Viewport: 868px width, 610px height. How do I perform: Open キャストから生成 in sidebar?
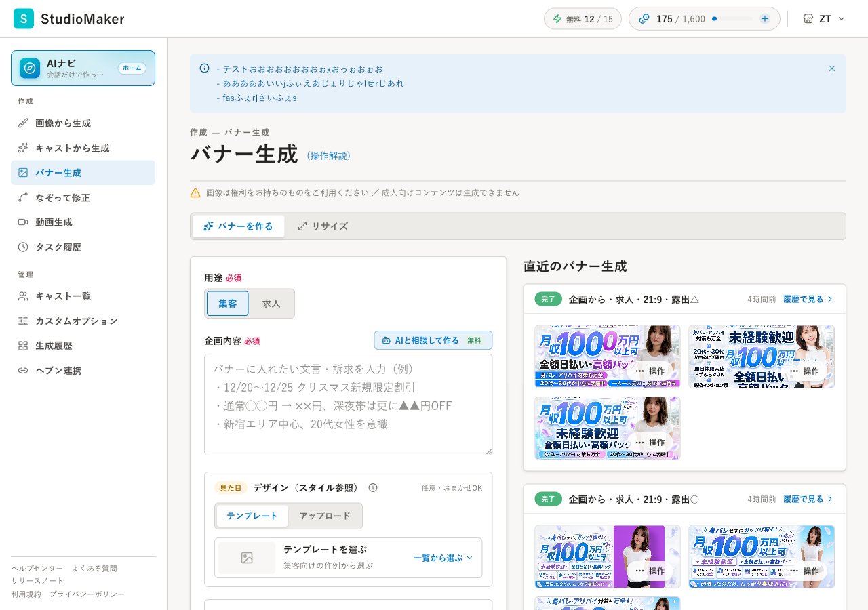click(x=83, y=148)
